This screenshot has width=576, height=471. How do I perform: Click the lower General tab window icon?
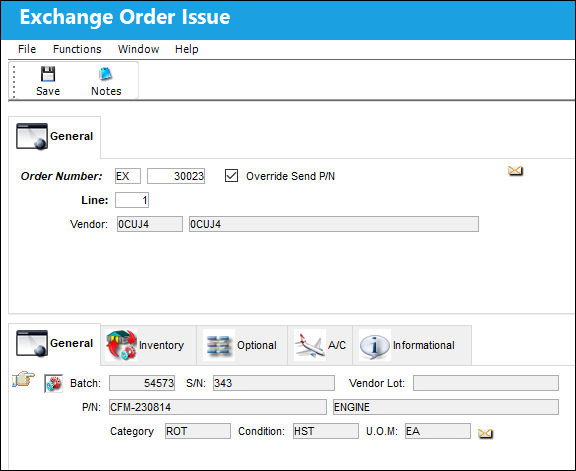[x=32, y=343]
